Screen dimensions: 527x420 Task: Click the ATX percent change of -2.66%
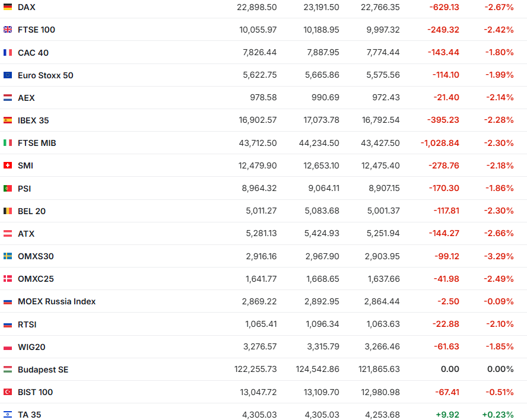[x=499, y=234]
